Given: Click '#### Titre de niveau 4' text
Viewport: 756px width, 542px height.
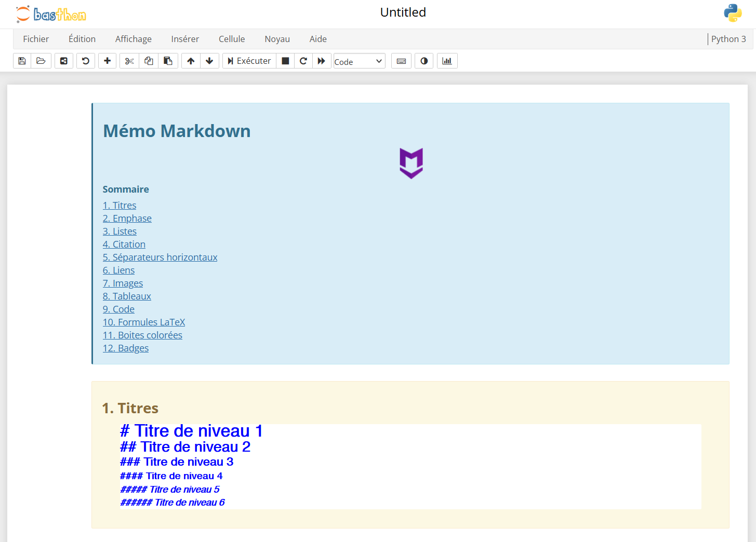Looking at the screenshot, I should click(x=171, y=476).
